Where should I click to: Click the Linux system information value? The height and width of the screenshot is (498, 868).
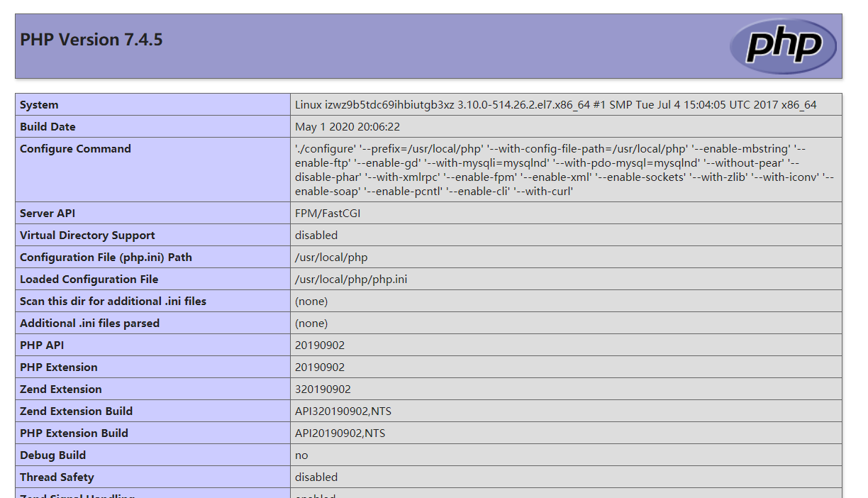tap(555, 105)
